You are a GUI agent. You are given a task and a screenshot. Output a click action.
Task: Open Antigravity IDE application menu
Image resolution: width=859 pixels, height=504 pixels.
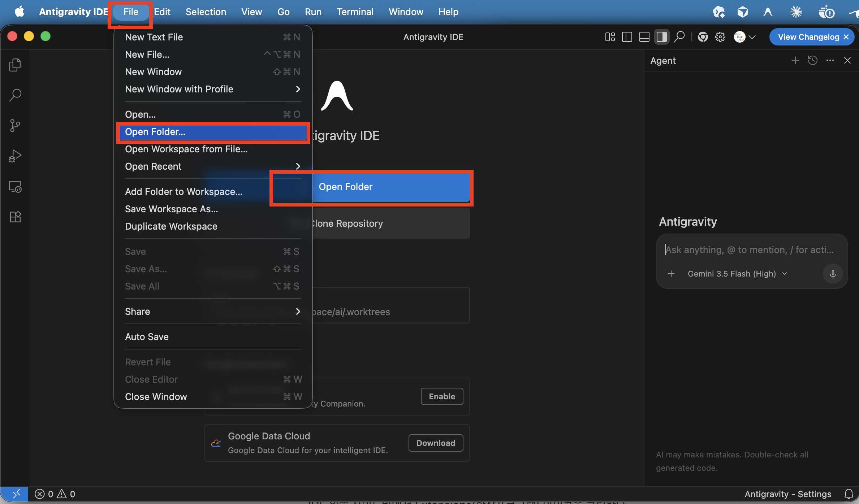click(x=73, y=12)
